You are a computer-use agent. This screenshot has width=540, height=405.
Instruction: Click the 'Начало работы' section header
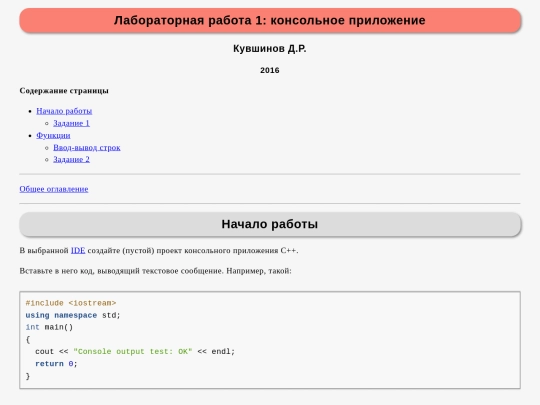click(270, 224)
